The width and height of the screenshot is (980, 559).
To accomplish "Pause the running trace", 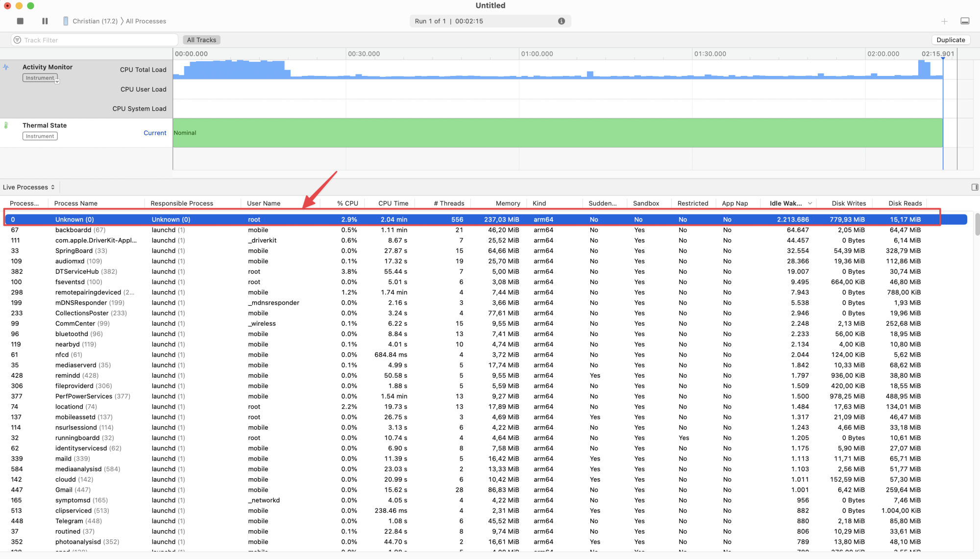I will tap(45, 21).
